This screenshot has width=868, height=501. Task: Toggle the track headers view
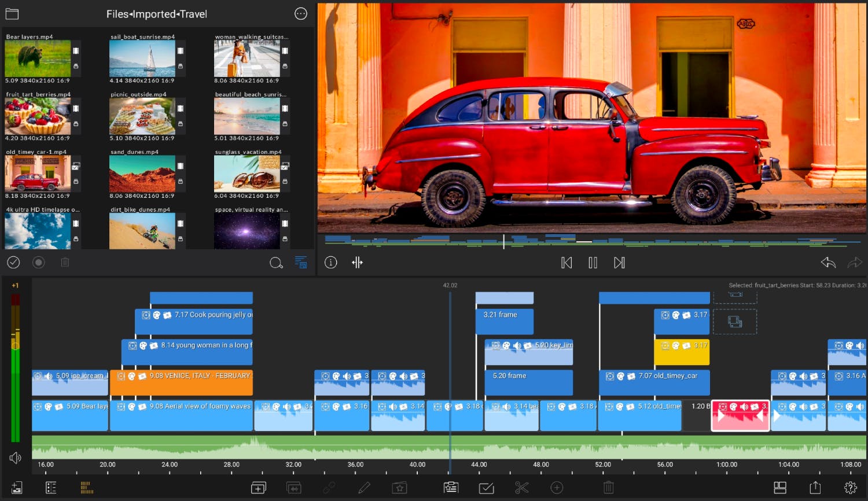51,488
